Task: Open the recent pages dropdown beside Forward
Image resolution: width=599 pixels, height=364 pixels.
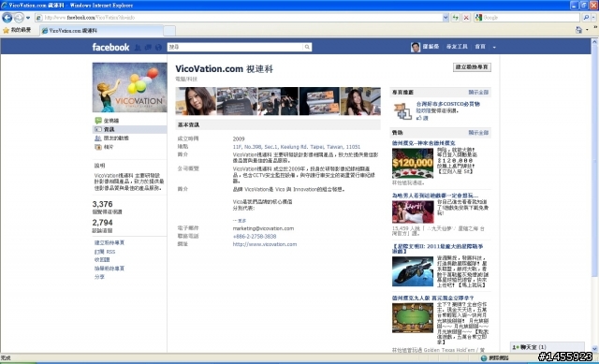Action: [x=28, y=18]
